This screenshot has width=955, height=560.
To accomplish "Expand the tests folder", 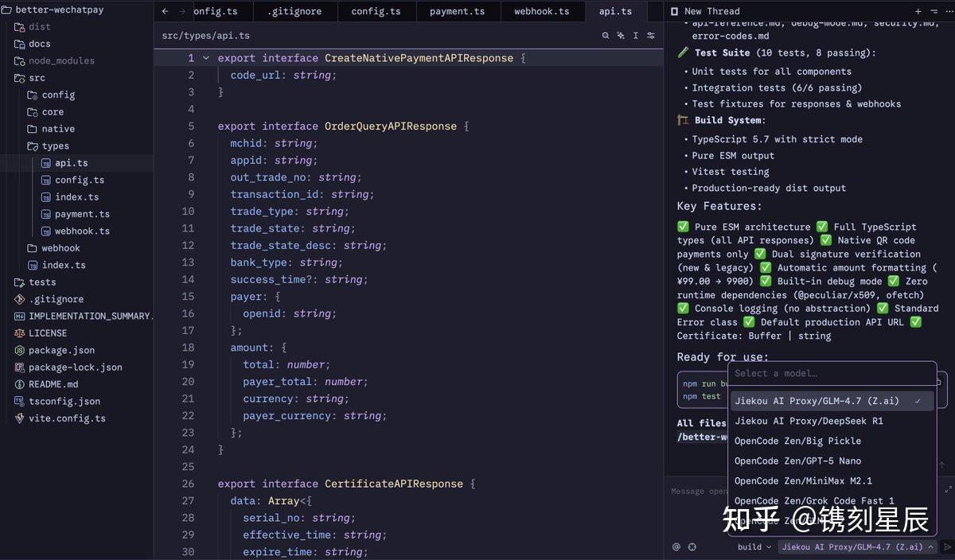I will 35,282.
